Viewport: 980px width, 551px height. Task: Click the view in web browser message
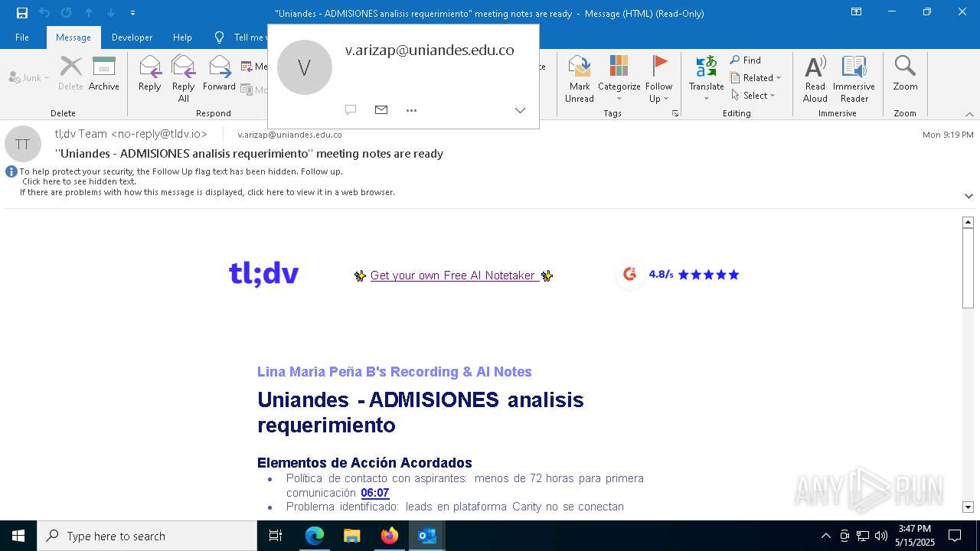207,192
